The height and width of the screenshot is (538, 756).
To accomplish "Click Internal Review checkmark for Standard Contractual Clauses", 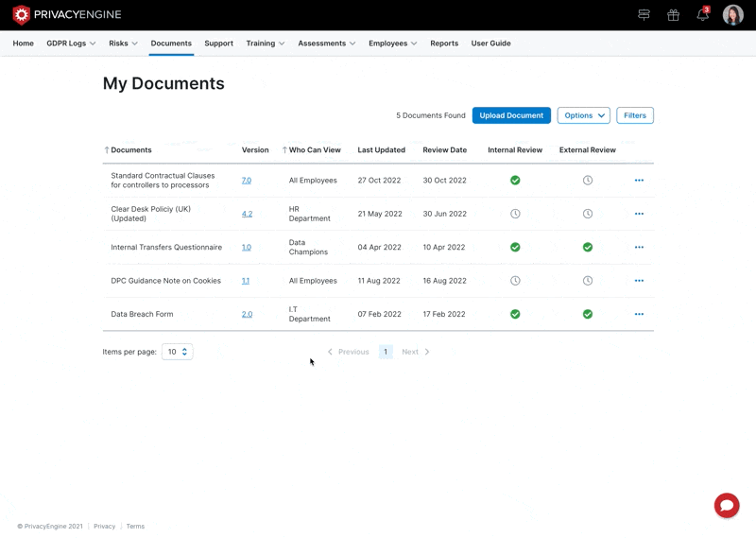I will pos(515,180).
